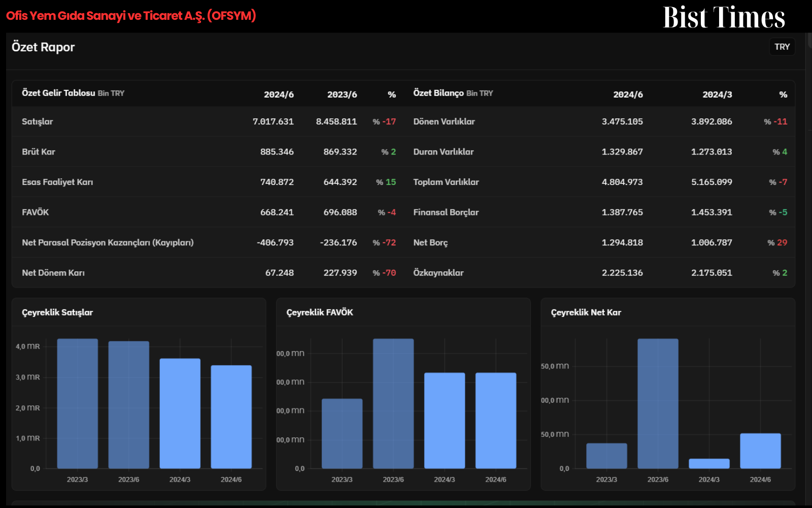Click the company title Ofis Yem Gıda (OFSYM)
The image size is (812, 508).
pos(131,16)
